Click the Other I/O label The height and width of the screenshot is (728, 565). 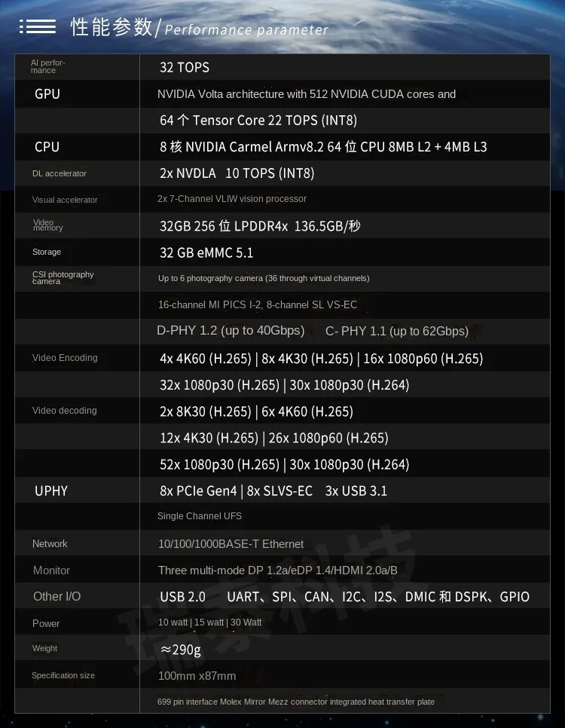click(57, 596)
